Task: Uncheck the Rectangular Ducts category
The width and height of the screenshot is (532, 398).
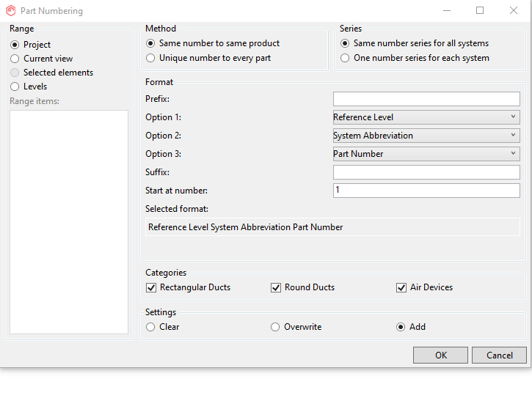Action: (x=152, y=287)
